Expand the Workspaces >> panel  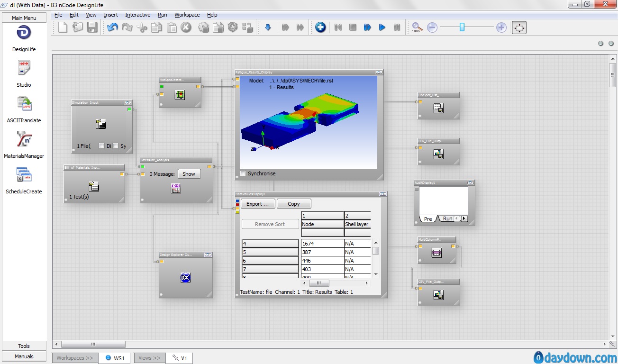point(75,358)
